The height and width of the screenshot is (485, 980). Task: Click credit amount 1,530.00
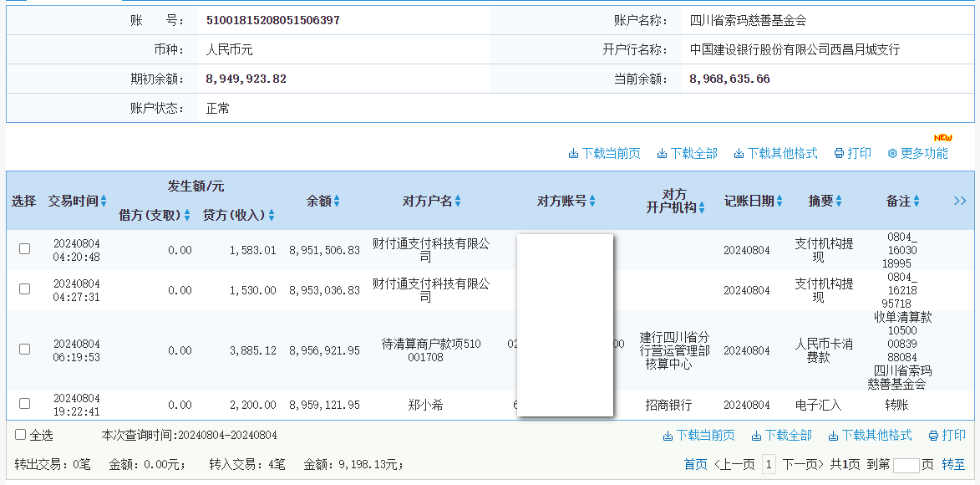(x=252, y=290)
